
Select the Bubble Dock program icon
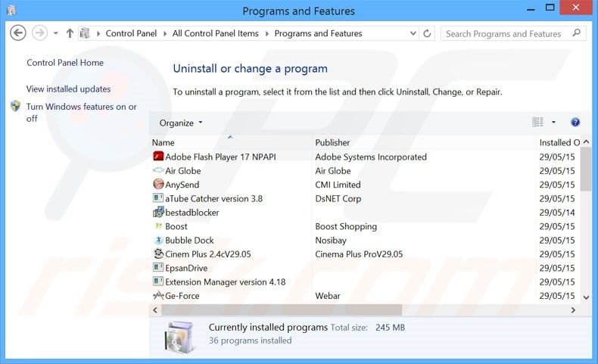pyautogui.click(x=158, y=240)
